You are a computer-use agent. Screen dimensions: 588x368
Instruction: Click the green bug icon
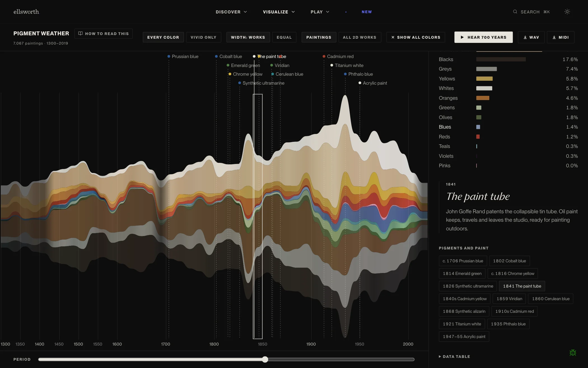pos(573,353)
